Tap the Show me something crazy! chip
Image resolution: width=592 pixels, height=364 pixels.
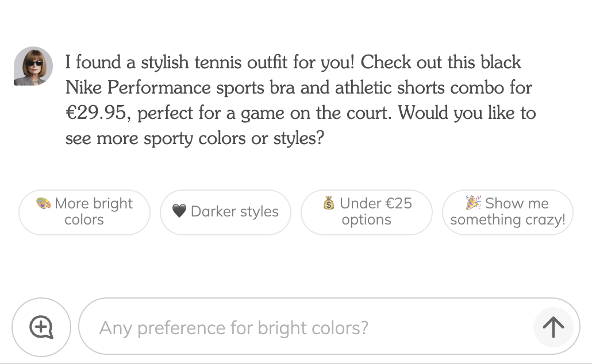coord(508,212)
